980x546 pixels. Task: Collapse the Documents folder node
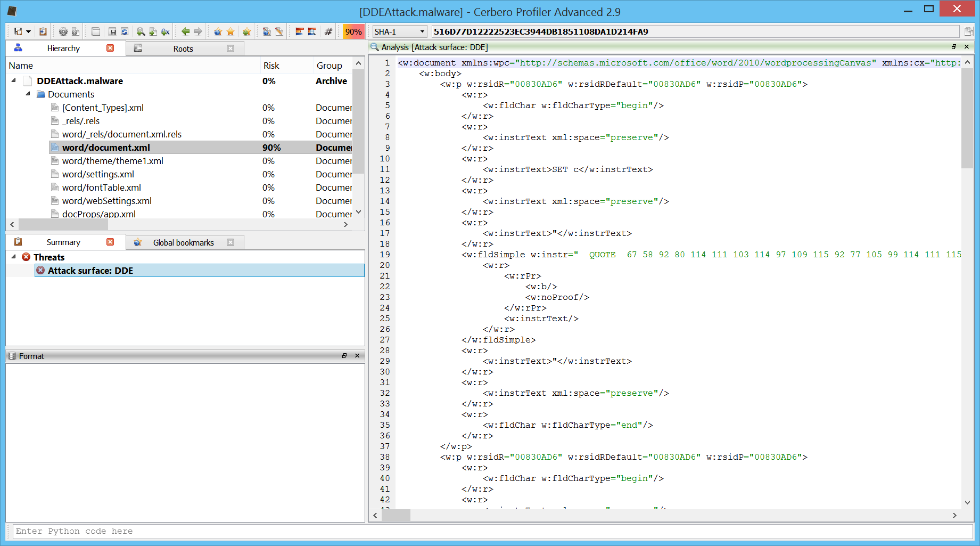coord(28,94)
